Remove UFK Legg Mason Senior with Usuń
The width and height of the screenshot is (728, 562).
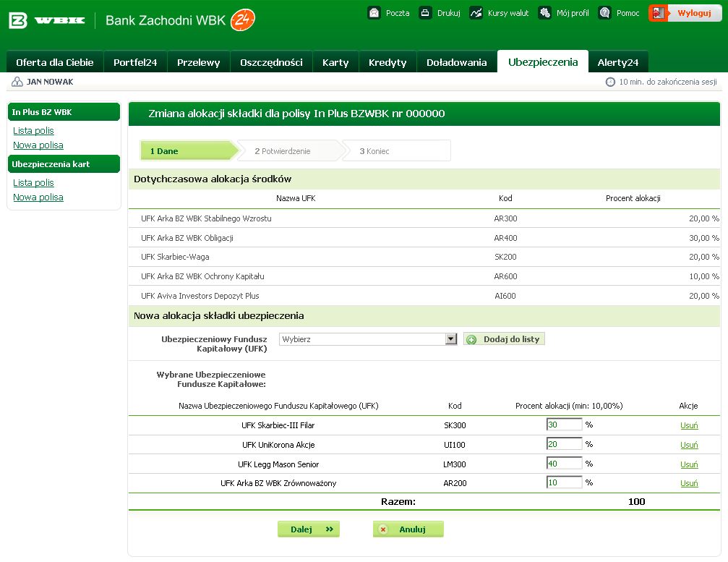(x=689, y=464)
